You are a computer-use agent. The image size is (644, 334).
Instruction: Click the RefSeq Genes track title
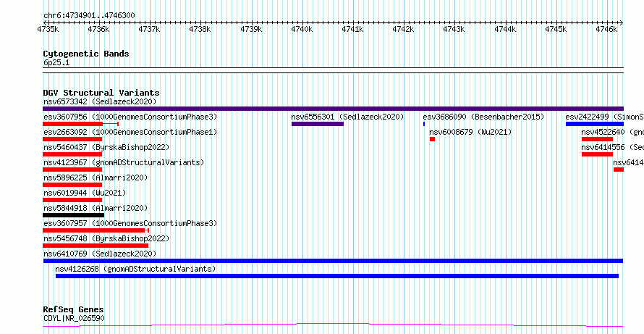[74, 309]
